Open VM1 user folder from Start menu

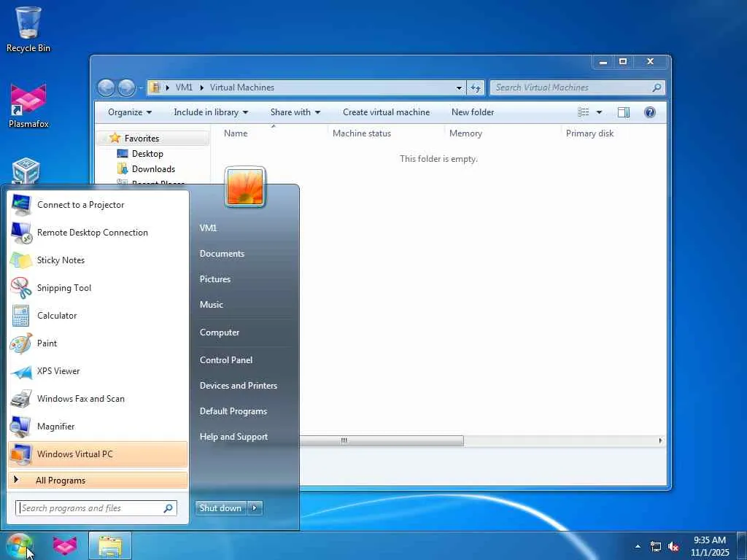(x=208, y=228)
